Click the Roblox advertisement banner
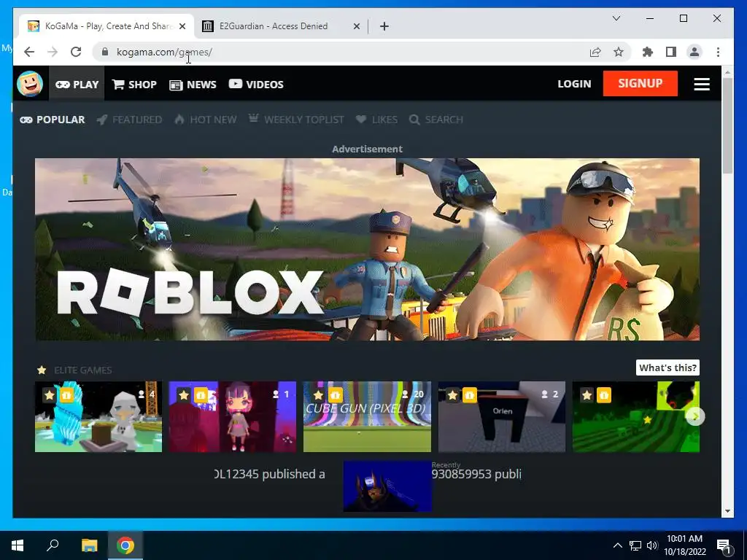 pos(368,249)
